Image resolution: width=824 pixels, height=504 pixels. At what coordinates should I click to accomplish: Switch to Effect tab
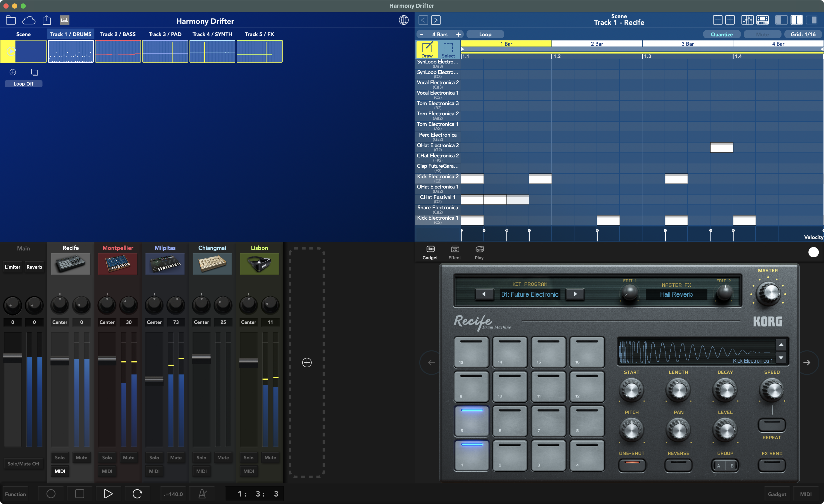pos(454,253)
